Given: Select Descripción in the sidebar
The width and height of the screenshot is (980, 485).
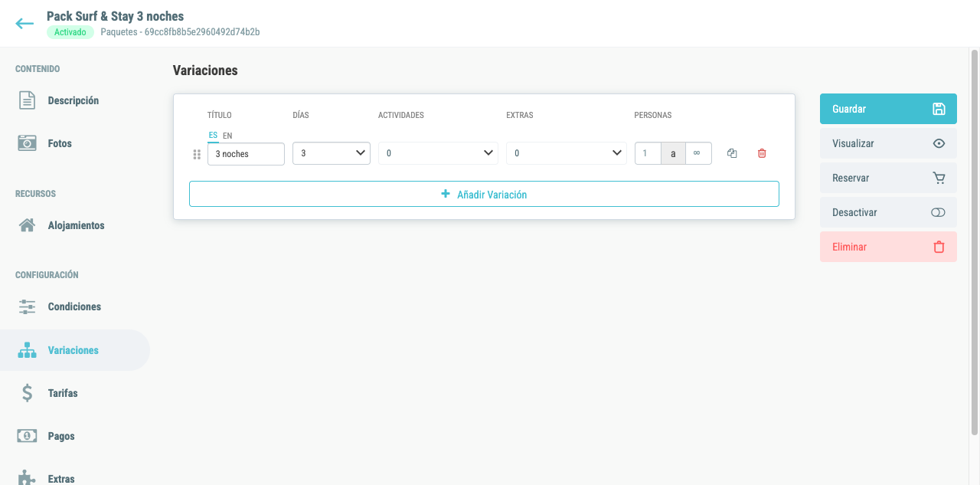Looking at the screenshot, I should [75, 100].
